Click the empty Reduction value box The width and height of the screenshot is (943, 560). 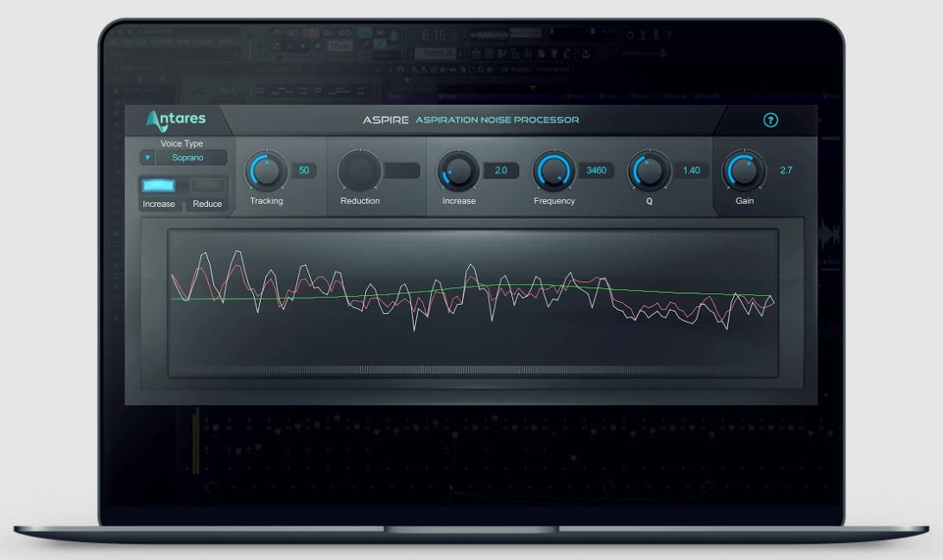click(x=402, y=171)
